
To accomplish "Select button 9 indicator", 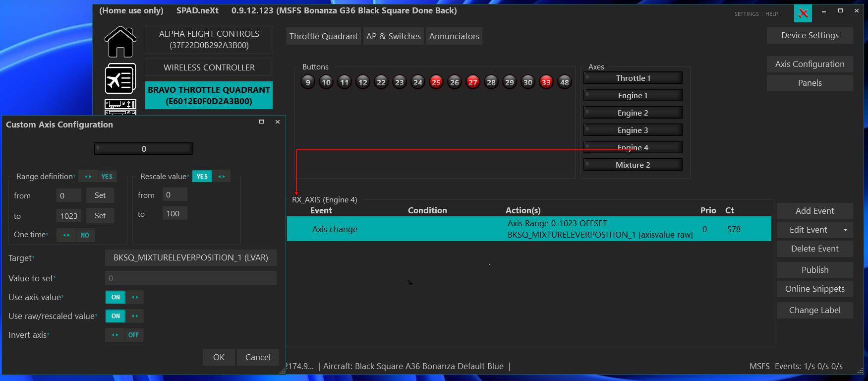I will (308, 82).
